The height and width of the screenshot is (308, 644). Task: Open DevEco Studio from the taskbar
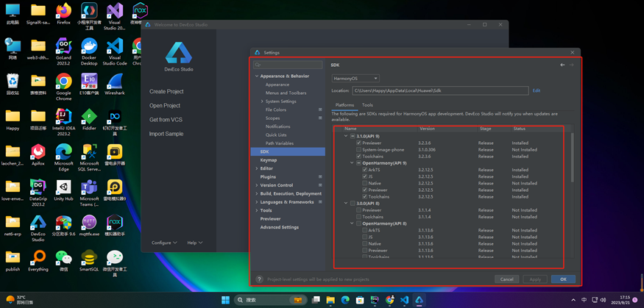tap(419, 300)
